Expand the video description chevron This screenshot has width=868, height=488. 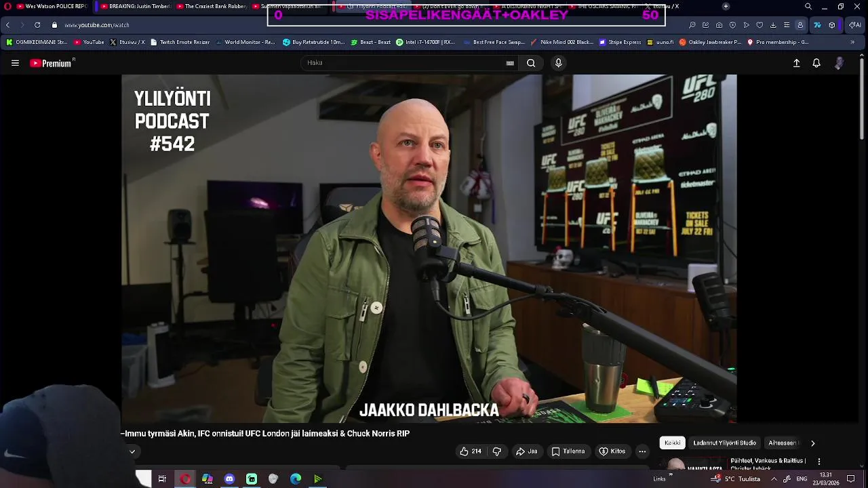tap(132, 451)
